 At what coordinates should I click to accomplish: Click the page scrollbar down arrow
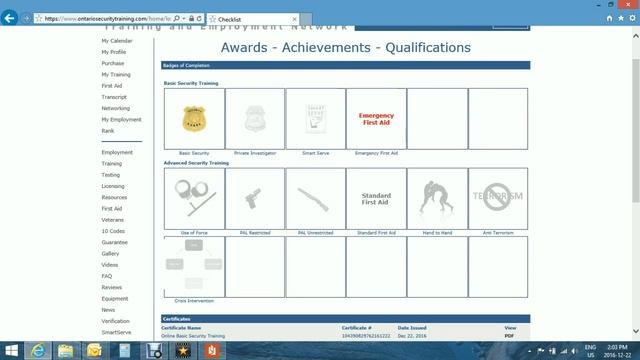tap(636, 331)
